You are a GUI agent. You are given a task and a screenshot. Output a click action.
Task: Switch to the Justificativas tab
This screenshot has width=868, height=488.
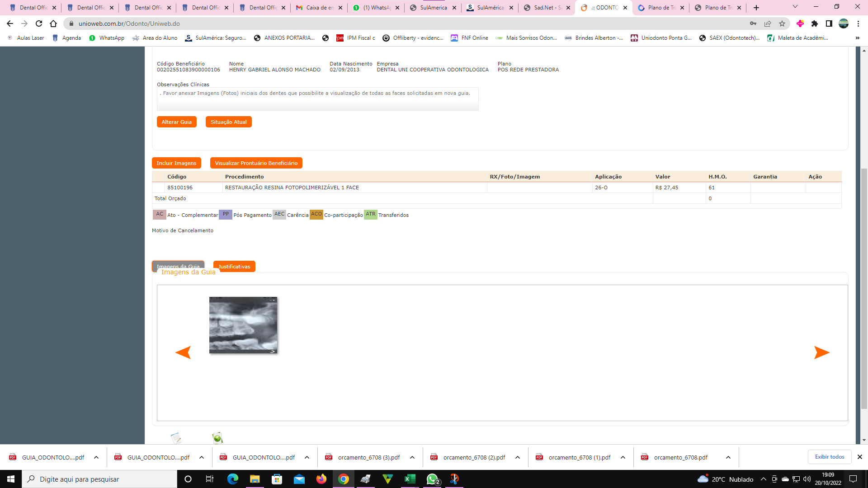[234, 267]
